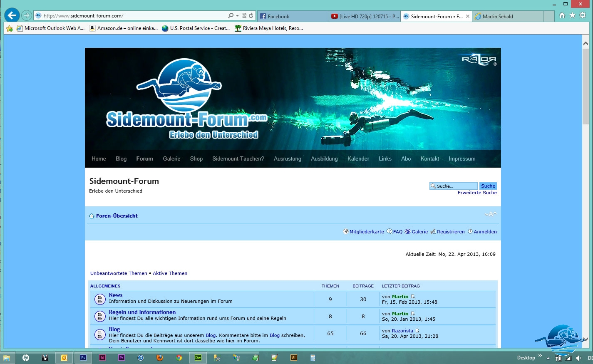Open the Registrieren link
The height and width of the screenshot is (364, 593).
450,232
